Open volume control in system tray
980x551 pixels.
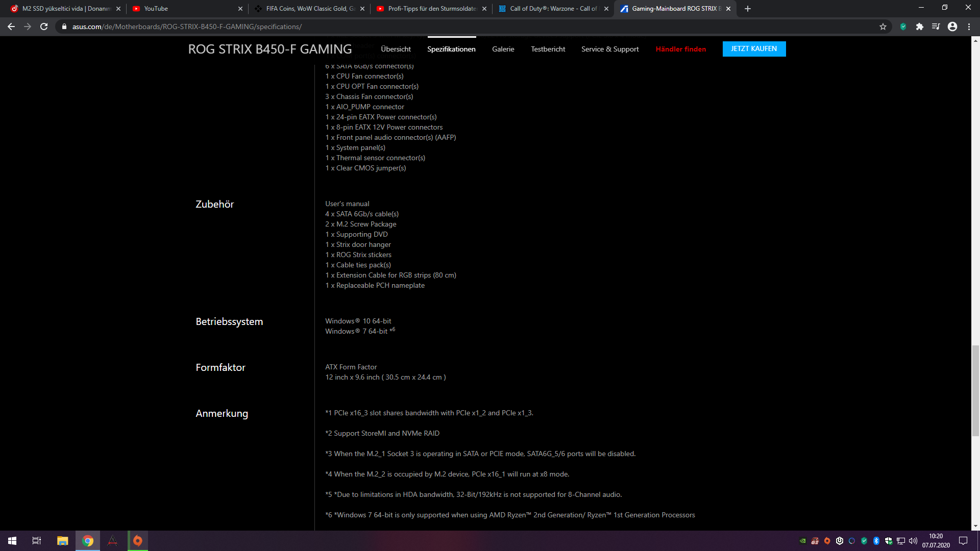913,541
